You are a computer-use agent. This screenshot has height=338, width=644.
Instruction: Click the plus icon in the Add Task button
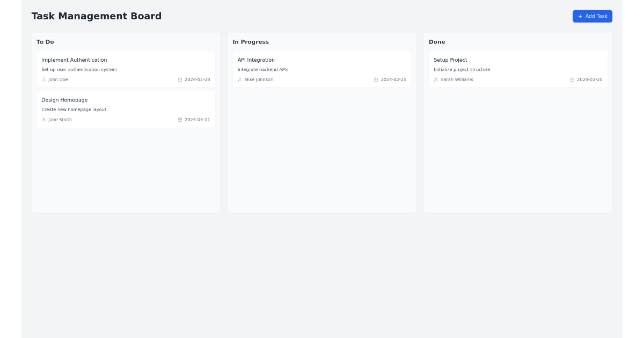[x=580, y=16]
